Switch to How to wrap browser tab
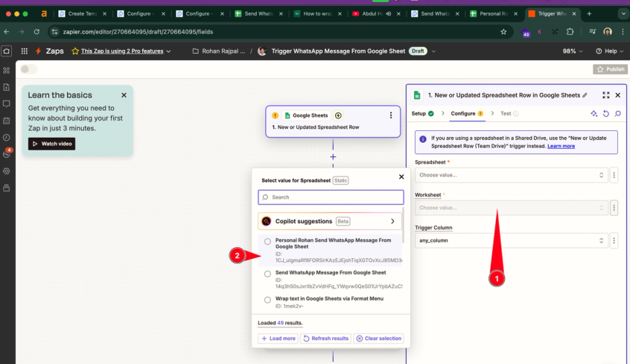Screen dimensions: 630x364 coord(317,13)
